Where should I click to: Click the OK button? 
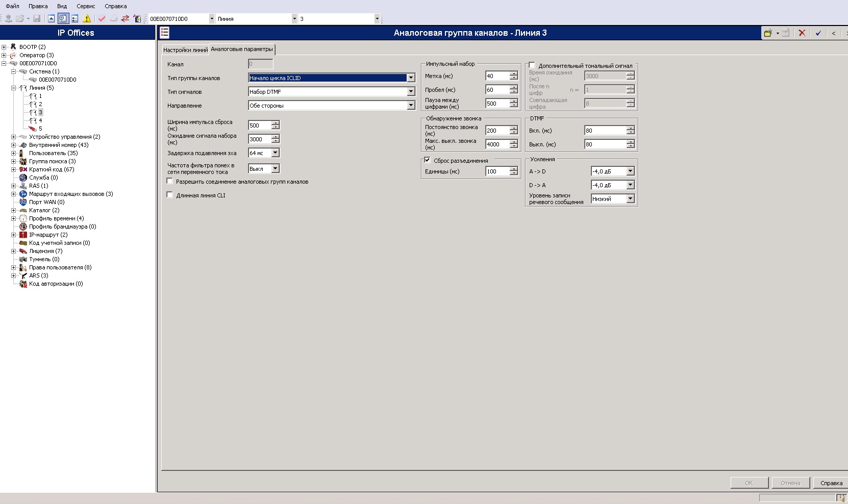click(x=749, y=483)
